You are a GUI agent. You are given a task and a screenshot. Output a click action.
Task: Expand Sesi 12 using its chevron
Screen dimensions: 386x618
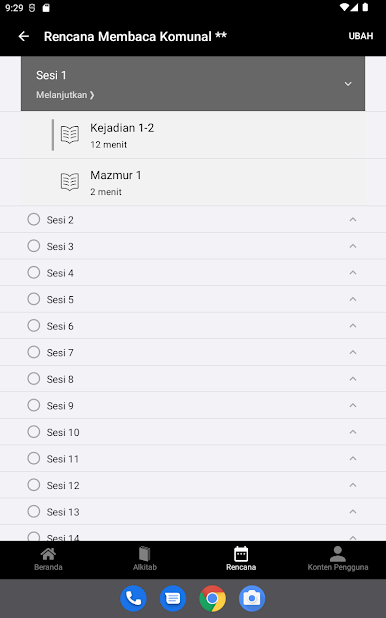click(353, 485)
